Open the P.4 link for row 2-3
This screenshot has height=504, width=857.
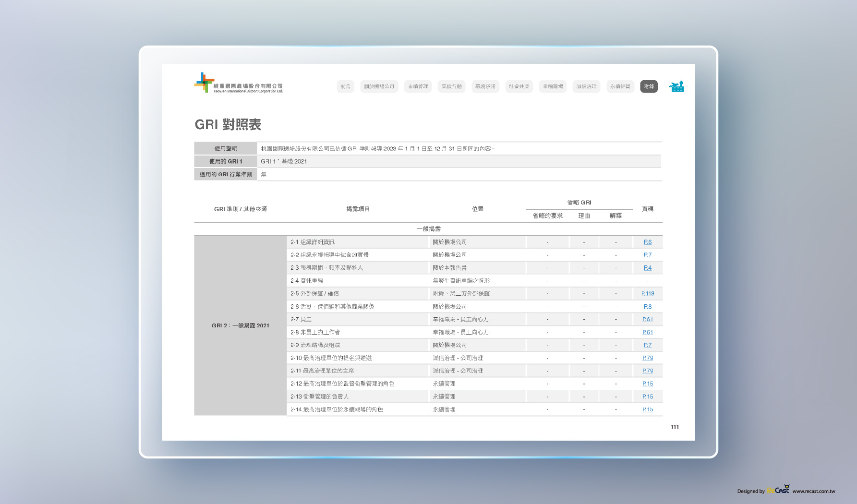(648, 268)
